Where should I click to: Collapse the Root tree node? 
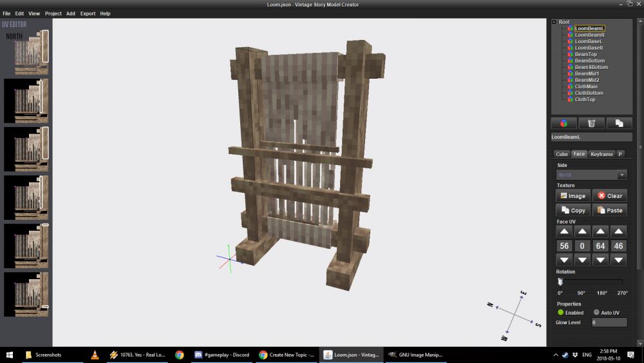click(554, 22)
